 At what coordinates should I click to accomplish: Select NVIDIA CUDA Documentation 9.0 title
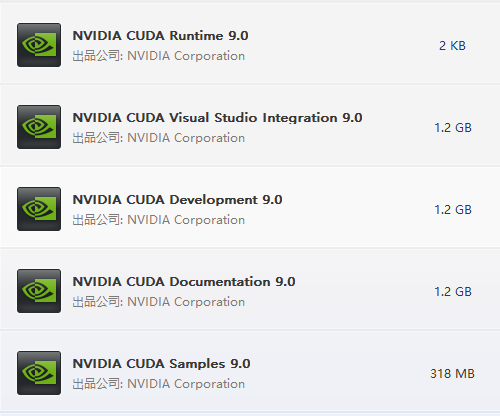click(184, 282)
